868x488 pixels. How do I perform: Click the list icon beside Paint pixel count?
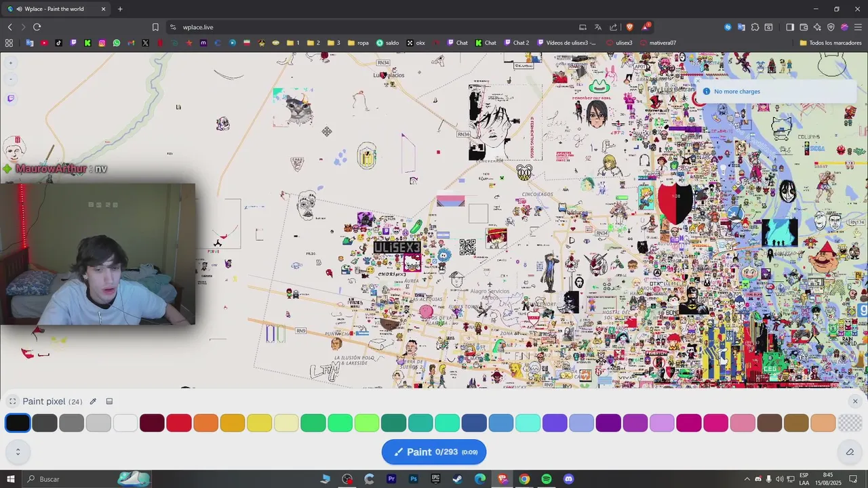coord(109,401)
